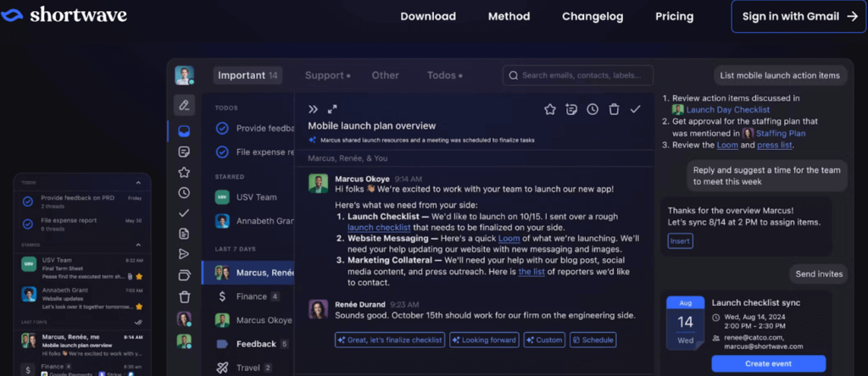
Task: Open the snoozed clock icon in sidebar
Action: 184,192
